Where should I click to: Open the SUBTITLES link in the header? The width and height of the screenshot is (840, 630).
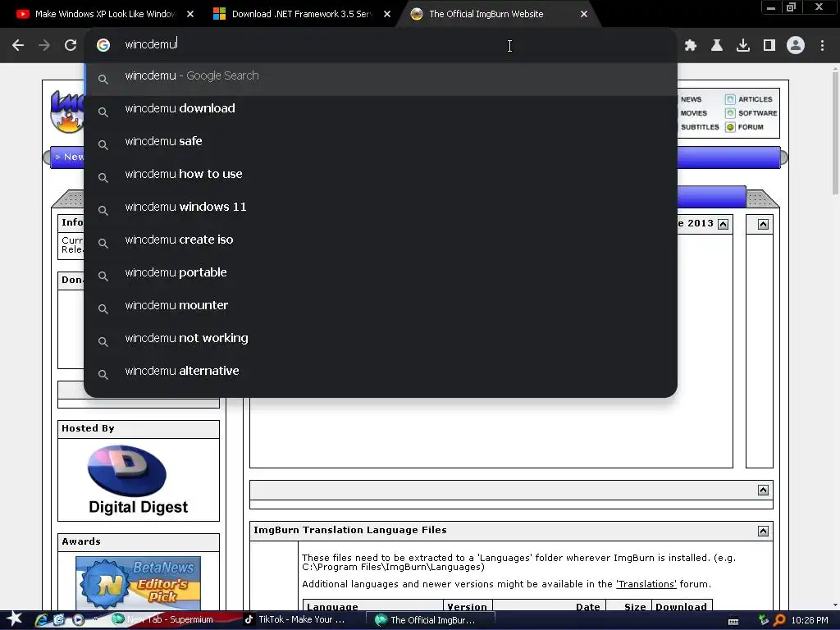(700, 127)
